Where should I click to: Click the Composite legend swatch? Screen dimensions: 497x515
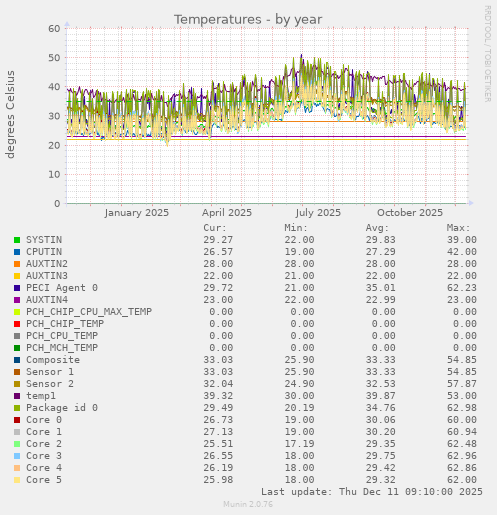[17, 360]
